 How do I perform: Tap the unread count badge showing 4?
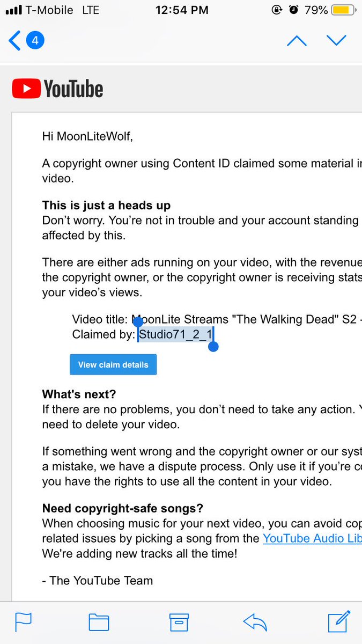35,41
